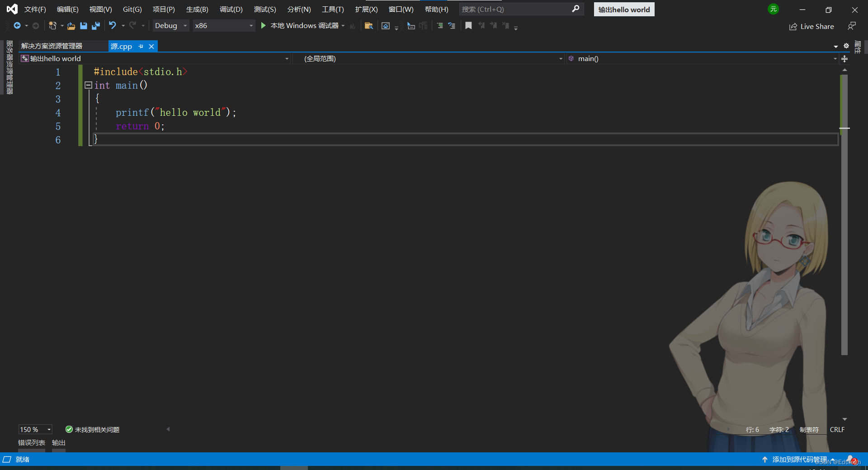Viewport: 868px width, 470px height.
Task: Click the 制表符 indentation indicator
Action: click(809, 429)
